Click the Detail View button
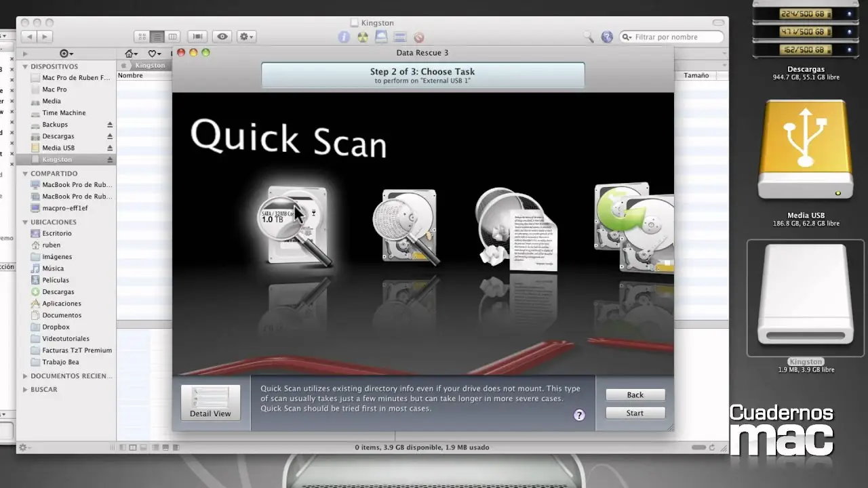This screenshot has width=868, height=488. (x=210, y=402)
